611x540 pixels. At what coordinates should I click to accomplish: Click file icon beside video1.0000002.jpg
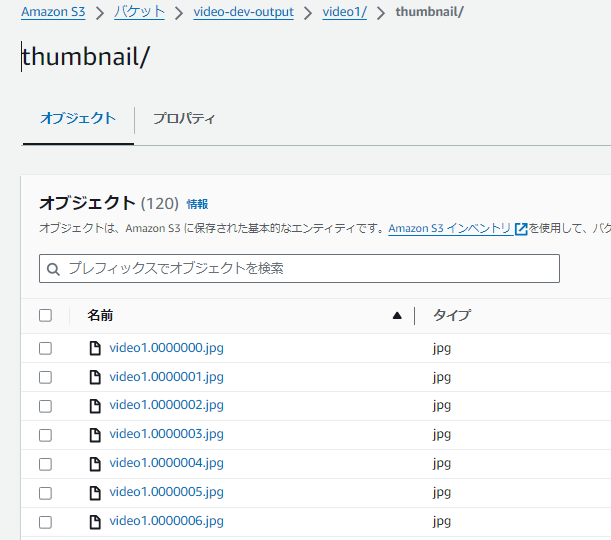point(95,405)
